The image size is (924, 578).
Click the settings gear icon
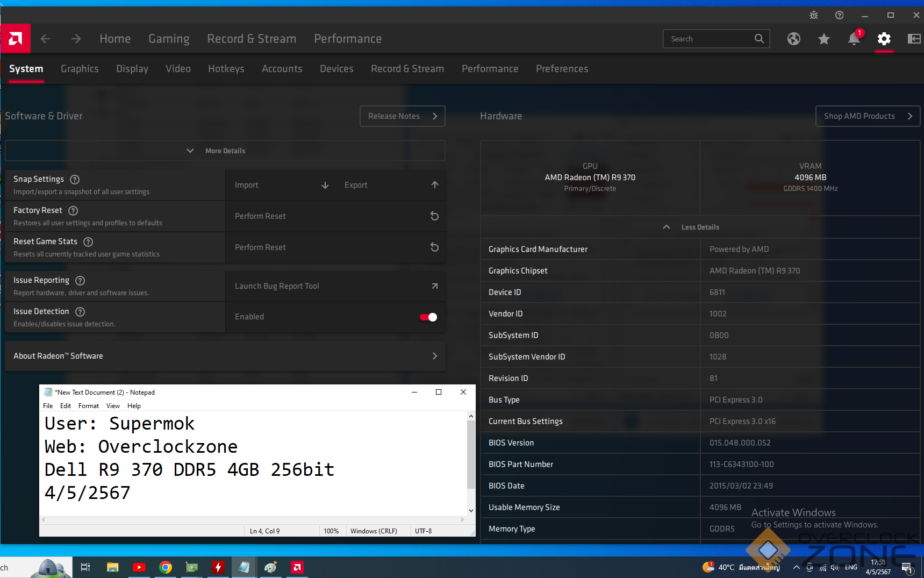click(884, 39)
